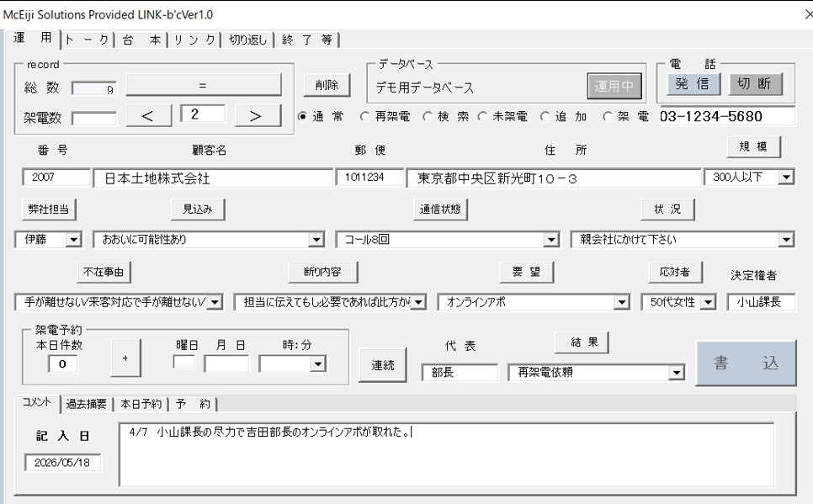Click the 番号 field showing 2007

pyautogui.click(x=56, y=178)
